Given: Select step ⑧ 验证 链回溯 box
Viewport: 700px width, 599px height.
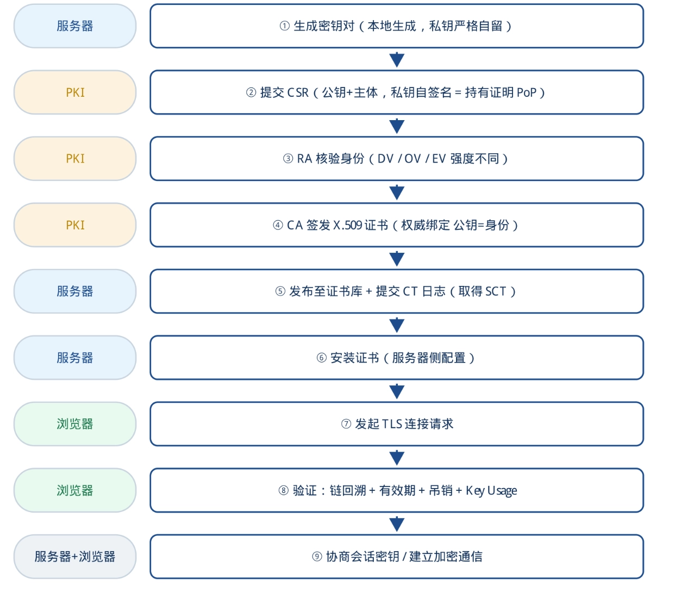Looking at the screenshot, I should coord(397,490).
